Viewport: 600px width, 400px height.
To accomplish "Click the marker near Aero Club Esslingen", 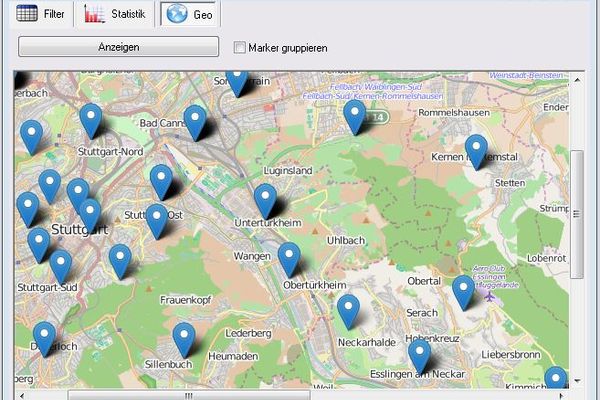I will point(463,292).
